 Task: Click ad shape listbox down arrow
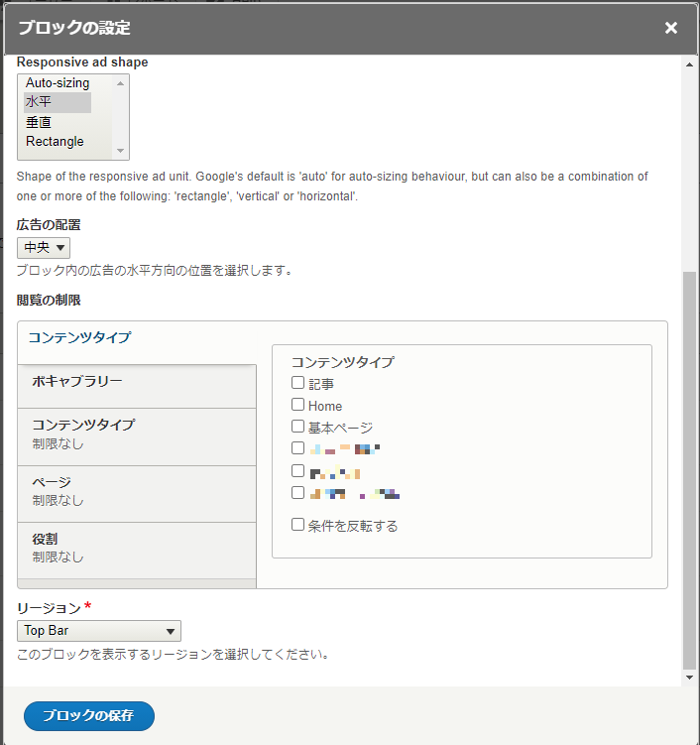[120, 151]
